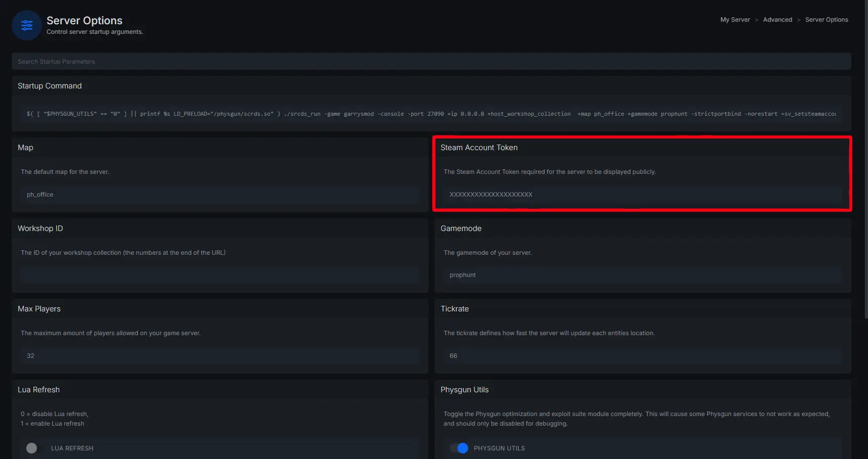Edit the Gamemode field showing prophunt

642,275
